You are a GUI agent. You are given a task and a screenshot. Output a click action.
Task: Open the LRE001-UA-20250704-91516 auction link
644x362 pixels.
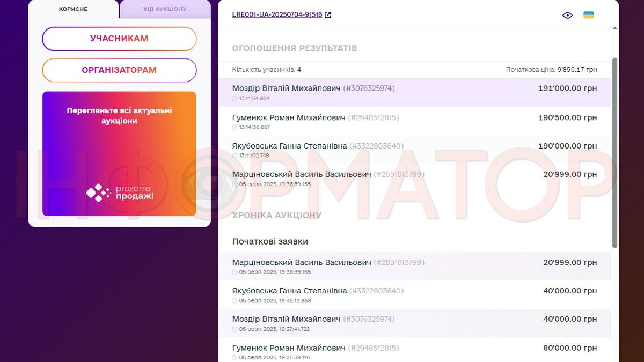[x=277, y=15]
